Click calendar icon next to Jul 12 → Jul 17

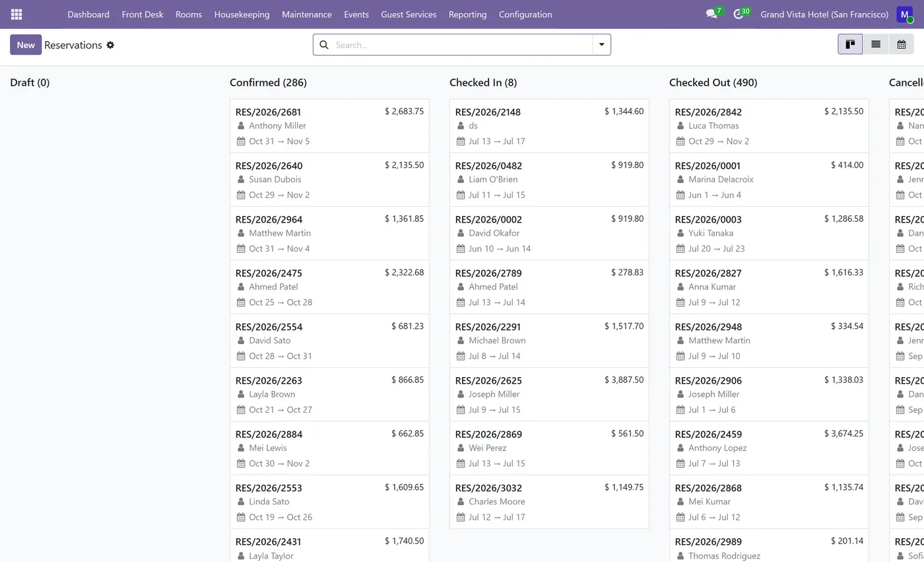pyautogui.click(x=461, y=517)
